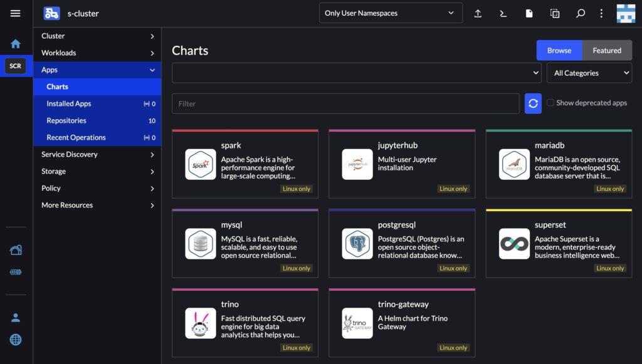642x364 pixels.
Task: Enable Show deprecated apps checkbox
Action: tap(550, 103)
